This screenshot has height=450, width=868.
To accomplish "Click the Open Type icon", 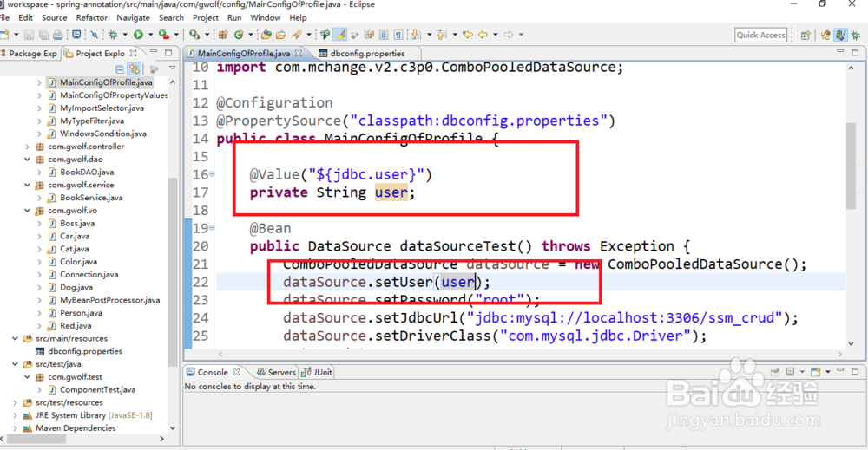I will click(x=266, y=35).
